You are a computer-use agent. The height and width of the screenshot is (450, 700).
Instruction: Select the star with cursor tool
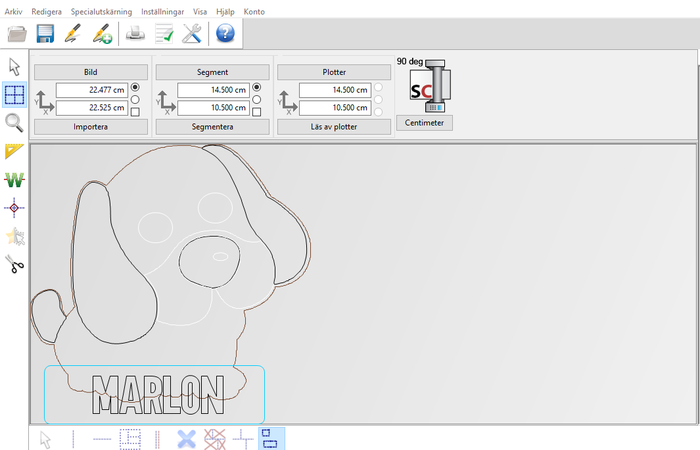click(x=16, y=237)
